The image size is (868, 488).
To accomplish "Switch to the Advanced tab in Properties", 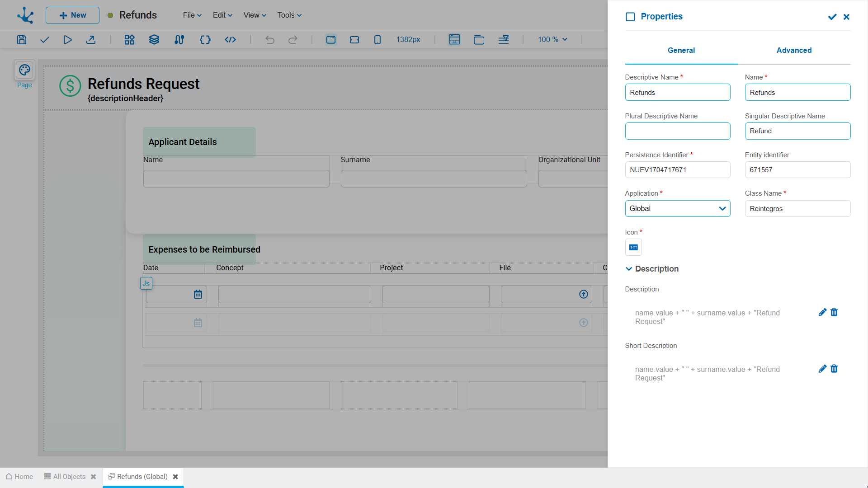I will click(794, 50).
